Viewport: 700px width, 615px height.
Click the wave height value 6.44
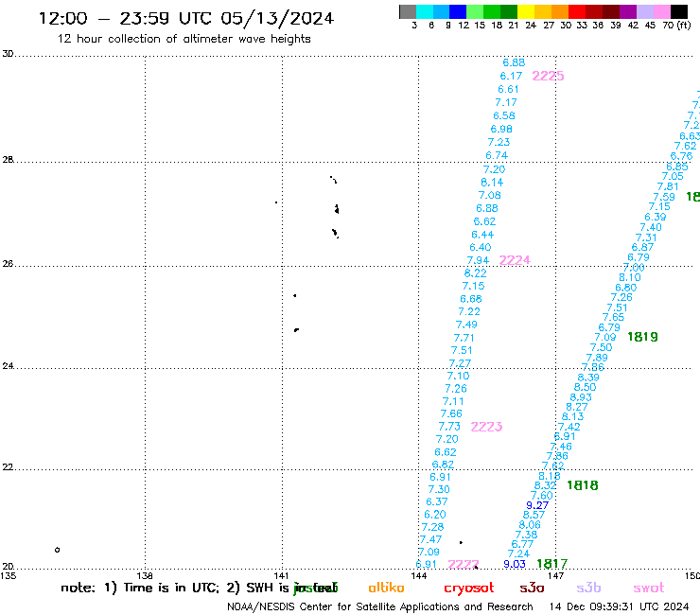[x=482, y=235]
